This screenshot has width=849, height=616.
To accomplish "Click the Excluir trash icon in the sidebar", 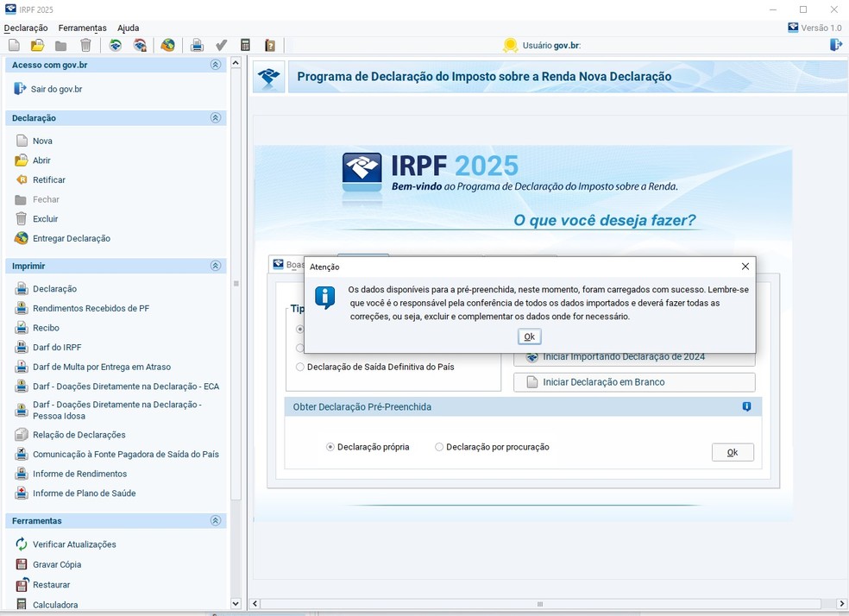I will click(21, 218).
